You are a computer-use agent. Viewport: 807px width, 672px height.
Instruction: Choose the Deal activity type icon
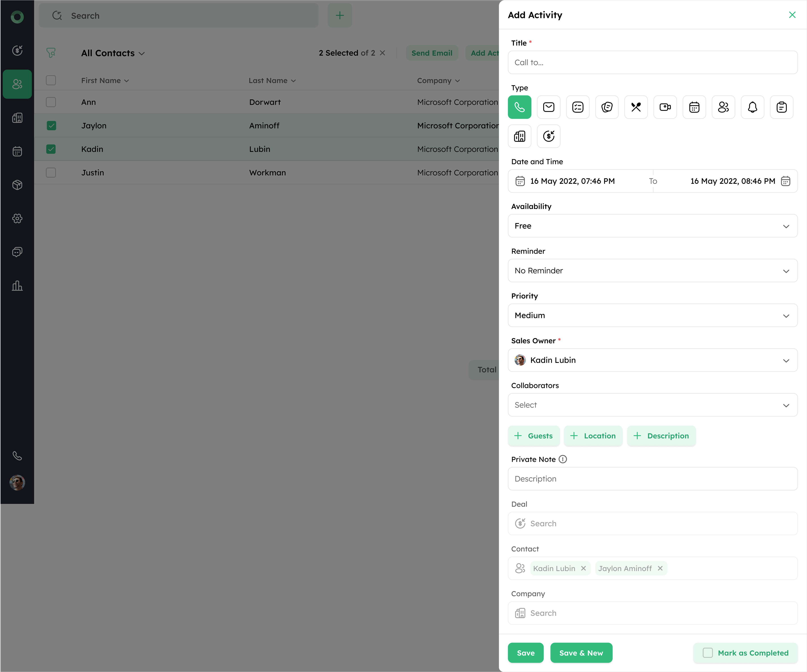tap(548, 136)
